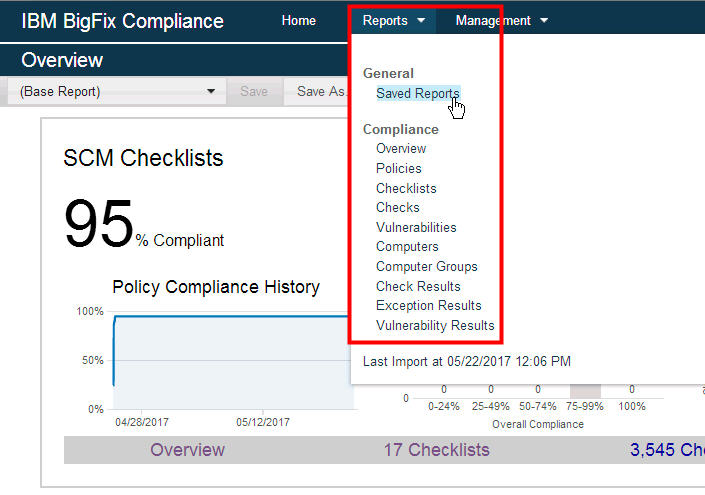This screenshot has width=705, height=495.
Task: Click the Overview link below chart
Action: tap(187, 450)
